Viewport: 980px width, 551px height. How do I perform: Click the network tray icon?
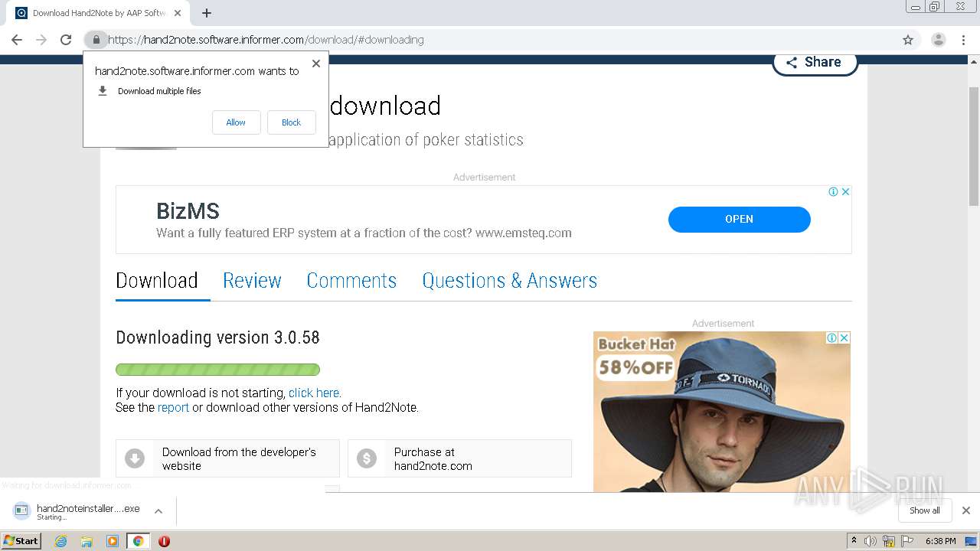[889, 541]
